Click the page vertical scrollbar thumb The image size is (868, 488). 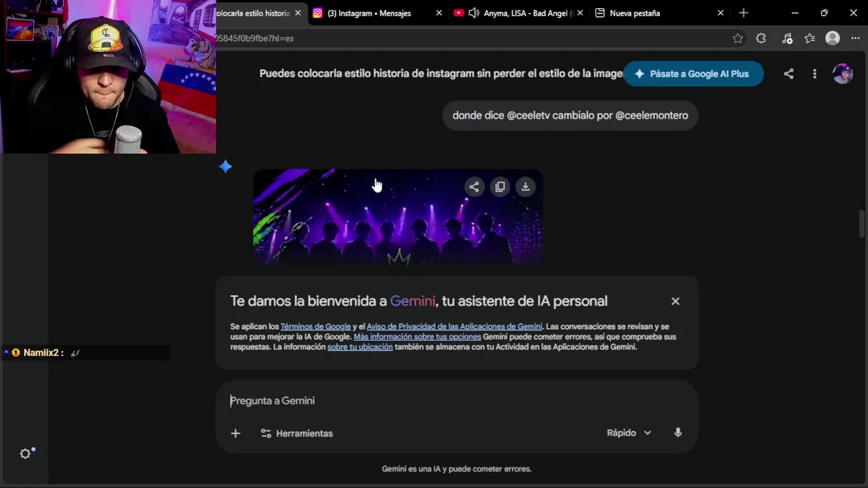click(x=862, y=224)
